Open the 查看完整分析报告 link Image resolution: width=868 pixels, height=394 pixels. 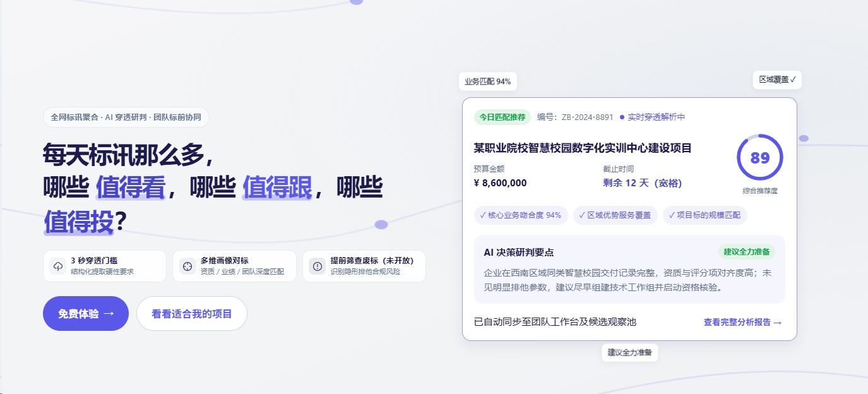[743, 322]
